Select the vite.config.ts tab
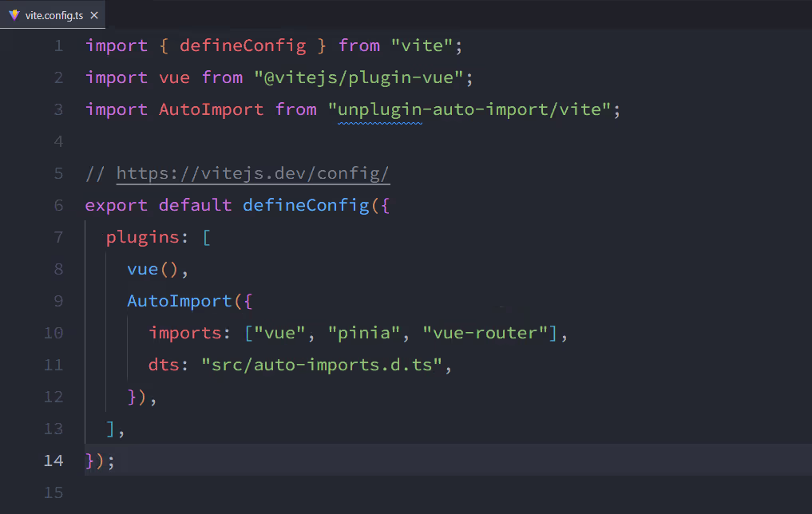Screen dimensions: 812x514 point(53,15)
